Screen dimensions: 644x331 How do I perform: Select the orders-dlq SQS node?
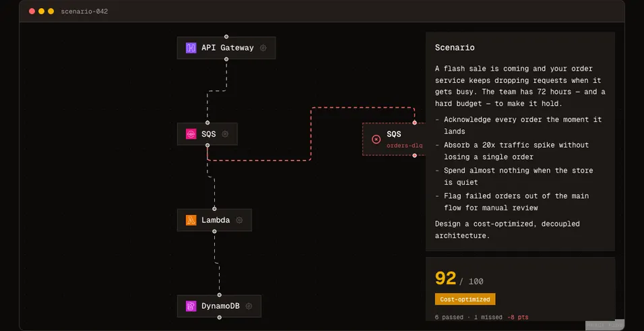tap(394, 139)
